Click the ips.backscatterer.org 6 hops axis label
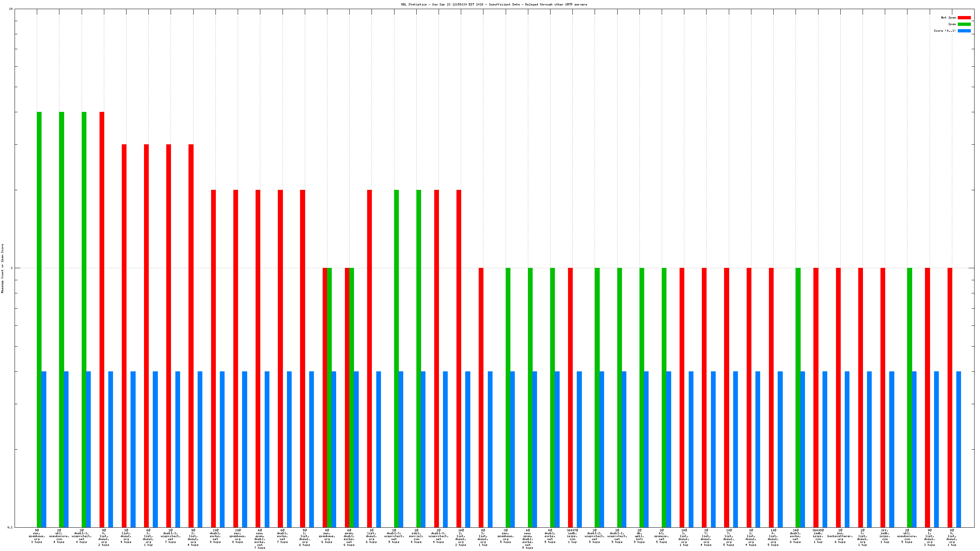 [x=840, y=536]
